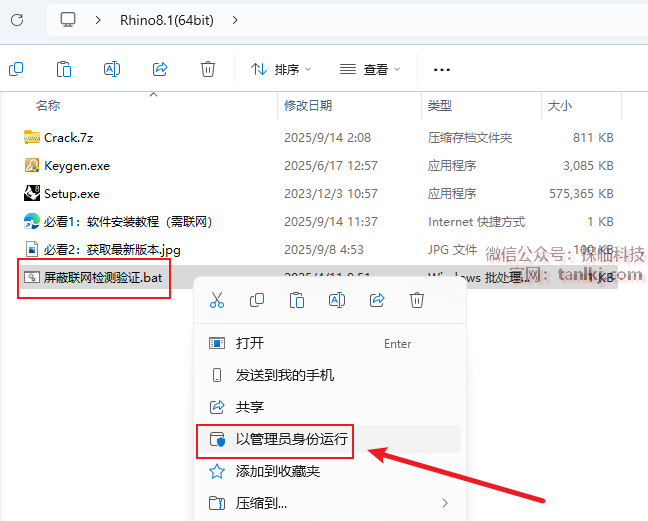Click the 575,365 KB size cell

click(x=581, y=194)
